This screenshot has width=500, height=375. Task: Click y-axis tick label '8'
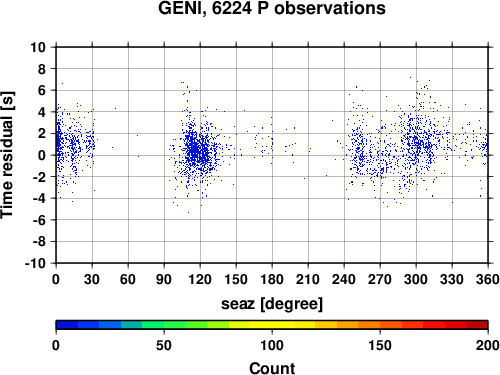coord(42,69)
